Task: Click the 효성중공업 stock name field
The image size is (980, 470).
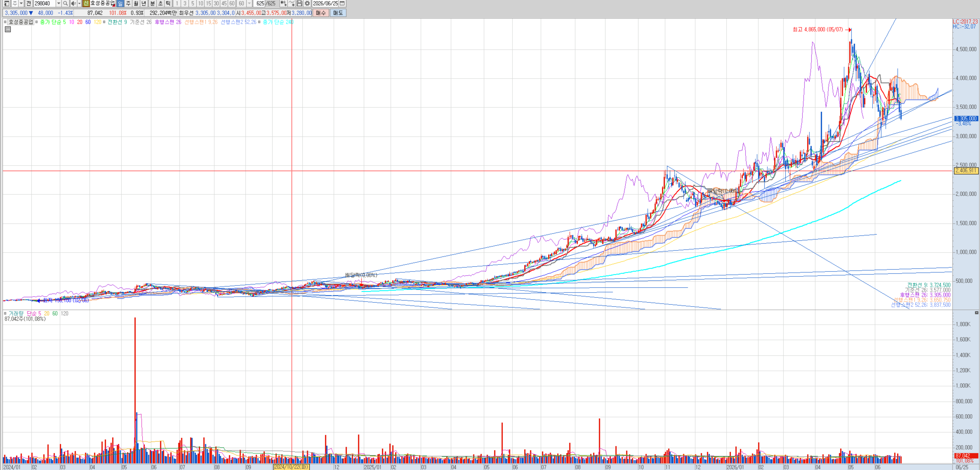Action: pos(103,3)
